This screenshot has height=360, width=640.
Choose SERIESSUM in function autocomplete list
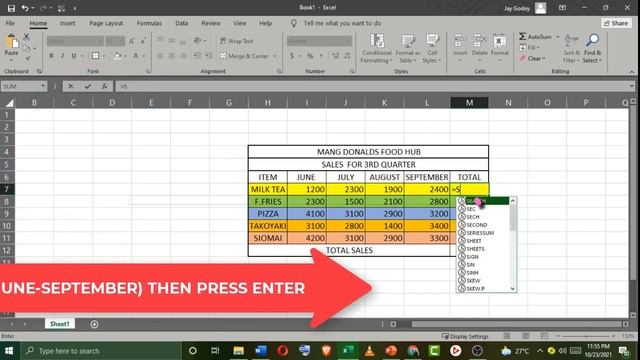pyautogui.click(x=483, y=233)
